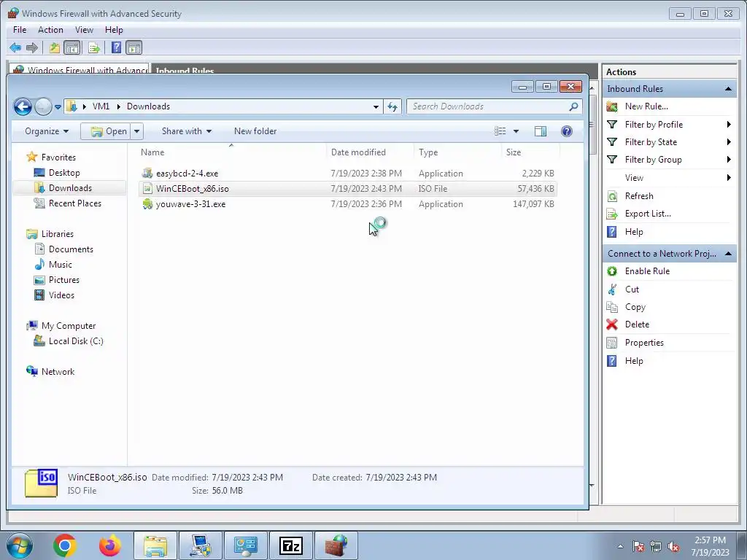Click the Copy action
This screenshot has height=560, width=747.
[635, 307]
